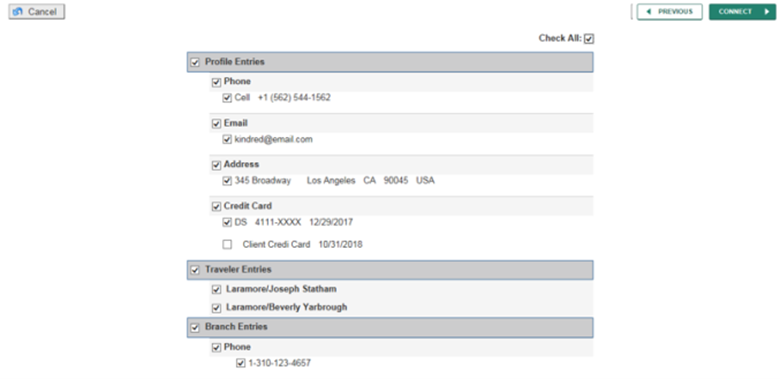
Task: Check the Client Credi Card checkbox
Action: 227,245
